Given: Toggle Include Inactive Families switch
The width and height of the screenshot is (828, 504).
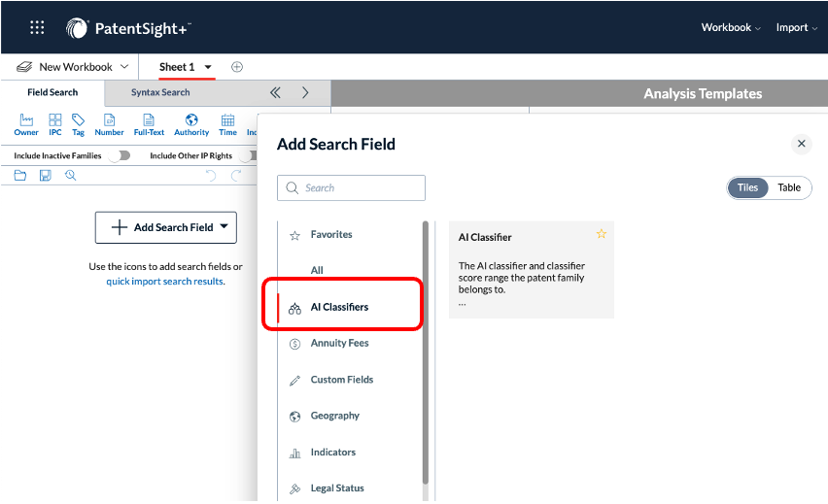Looking at the screenshot, I should tap(120, 155).
